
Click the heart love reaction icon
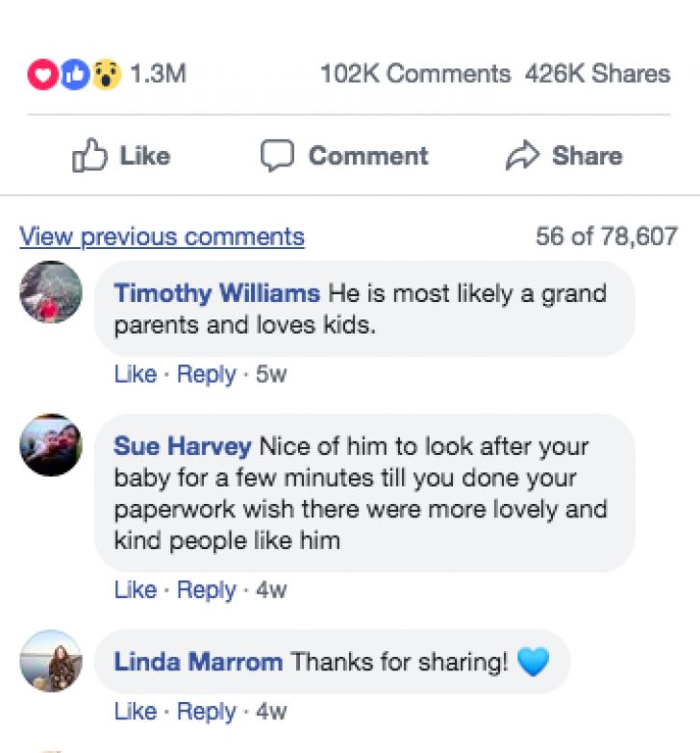43,74
